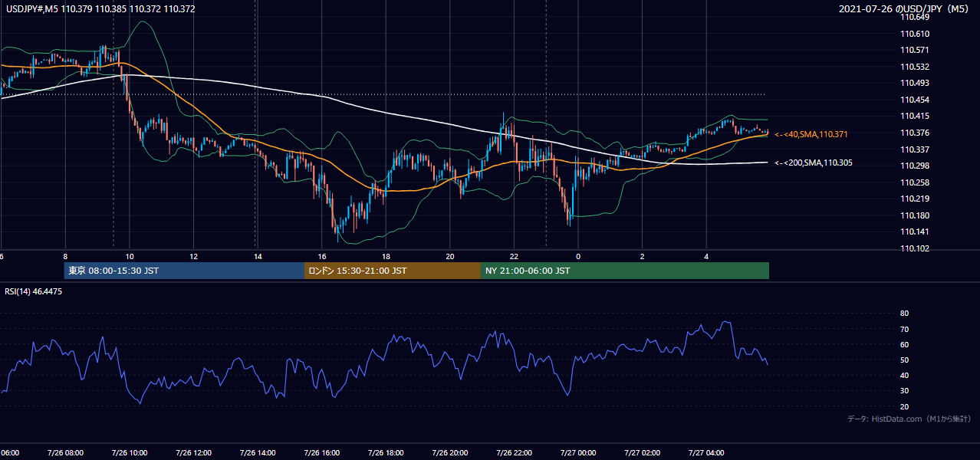Screen dimensions: 980x460
Task: Click price level 110.337 on axis
Action: 915,149
